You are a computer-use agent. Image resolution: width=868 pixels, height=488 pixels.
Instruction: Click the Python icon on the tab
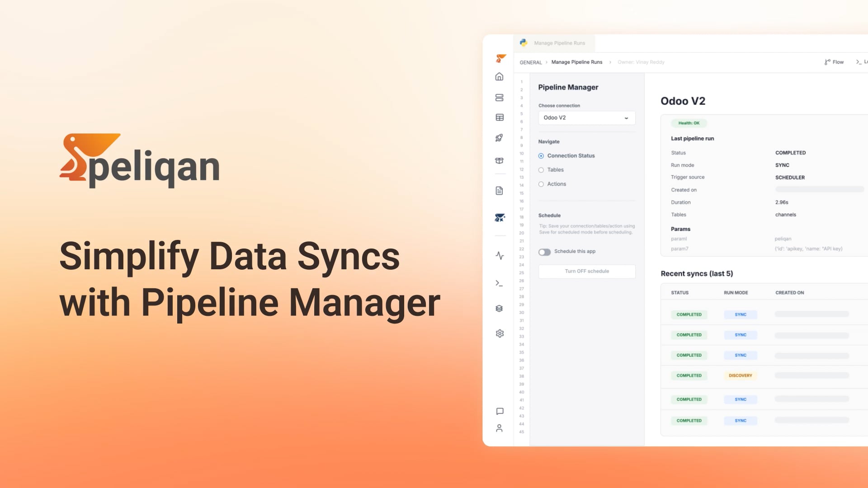click(x=524, y=42)
